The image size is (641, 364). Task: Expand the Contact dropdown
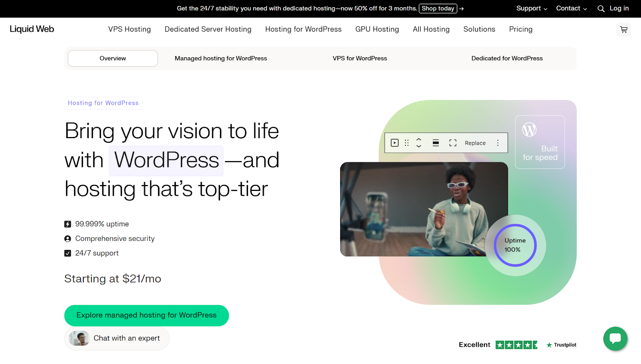571,8
